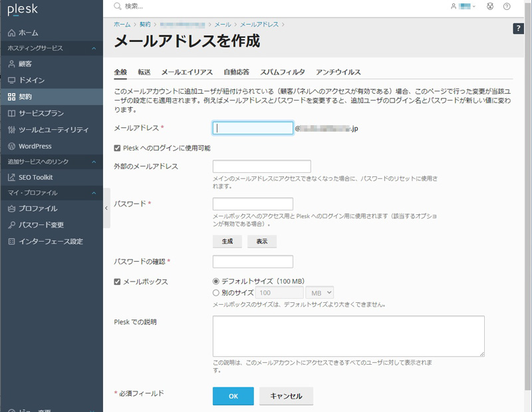Click the Generate (生成) password button
The height and width of the screenshot is (412, 532).
(227, 242)
